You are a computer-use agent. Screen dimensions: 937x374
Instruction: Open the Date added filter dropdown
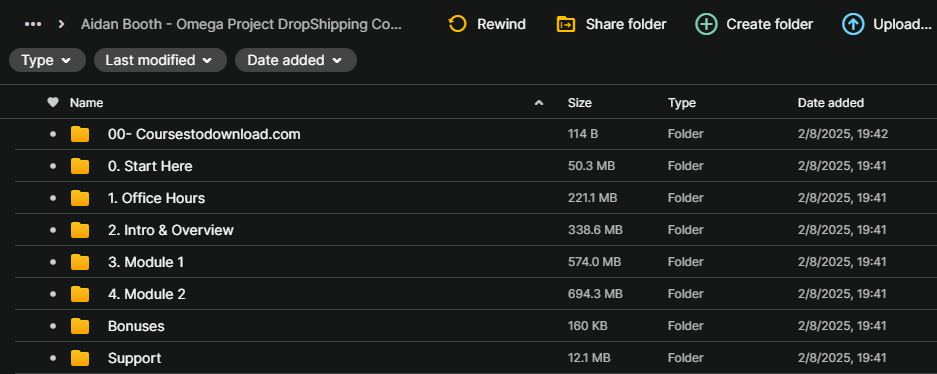click(296, 60)
